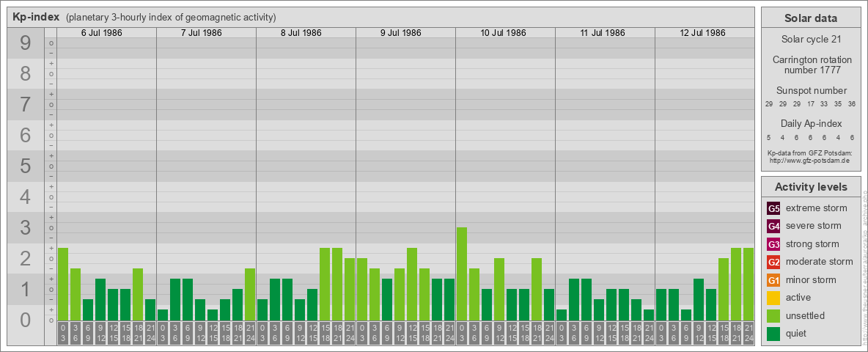The width and height of the screenshot is (868, 352).
Task: Click the large '6' Kp axis label
Action: click(26, 135)
